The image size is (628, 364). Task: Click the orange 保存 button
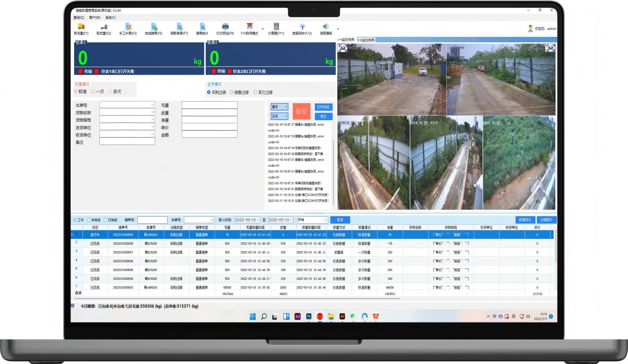tap(302, 111)
